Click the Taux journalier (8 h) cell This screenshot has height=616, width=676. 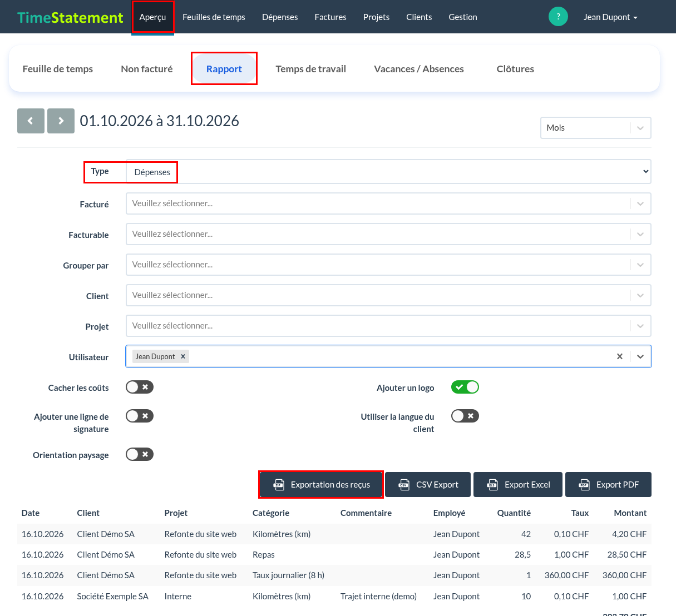[288, 575]
